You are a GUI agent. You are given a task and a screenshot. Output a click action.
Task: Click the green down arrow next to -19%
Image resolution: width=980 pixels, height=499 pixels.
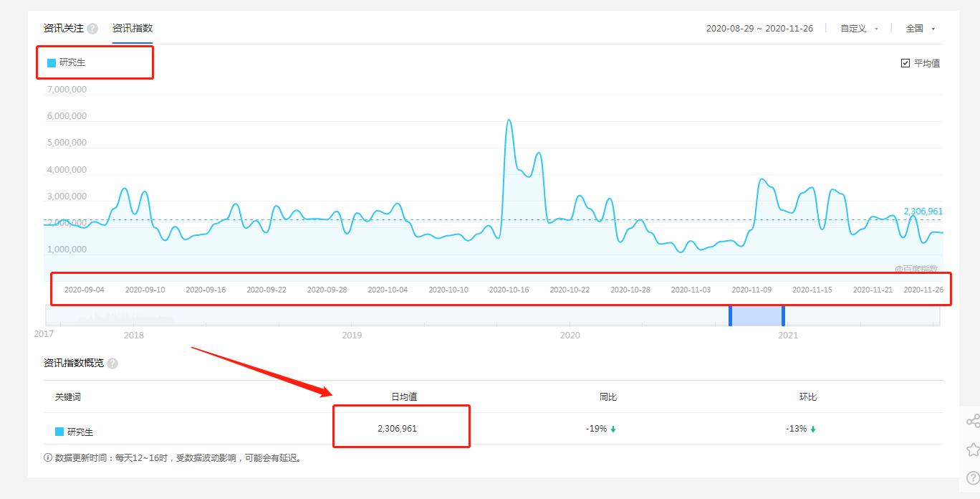613,429
